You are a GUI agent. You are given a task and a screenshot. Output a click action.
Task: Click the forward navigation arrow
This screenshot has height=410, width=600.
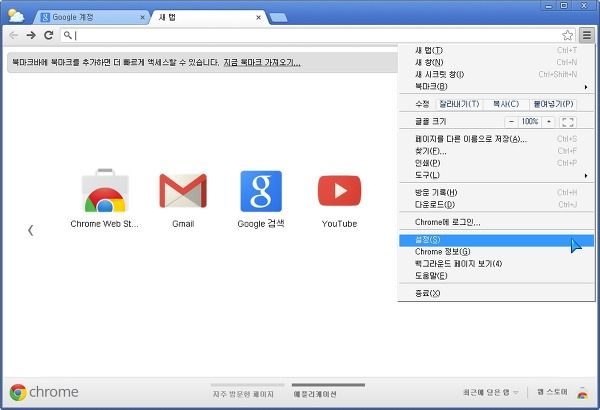tap(31, 36)
